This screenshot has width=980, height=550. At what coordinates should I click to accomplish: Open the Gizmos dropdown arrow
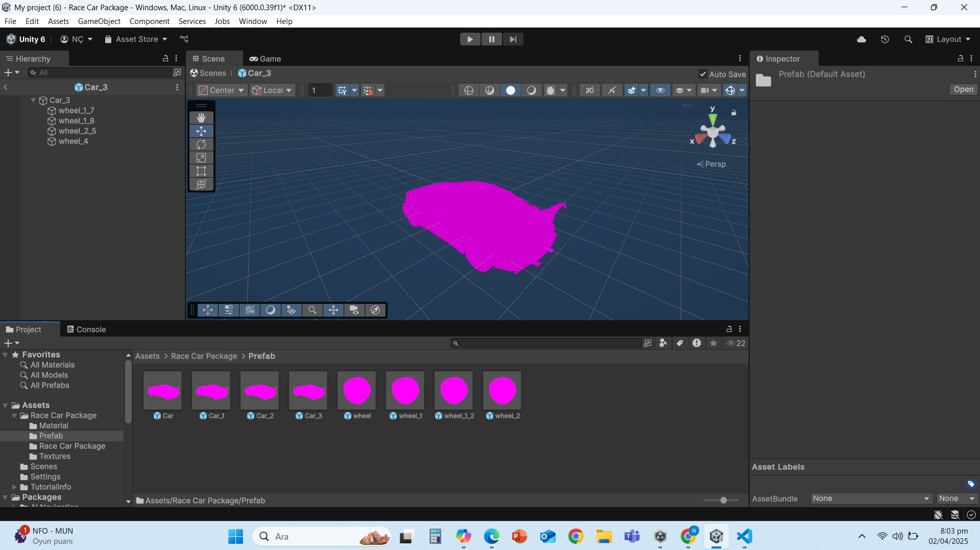pos(742,90)
